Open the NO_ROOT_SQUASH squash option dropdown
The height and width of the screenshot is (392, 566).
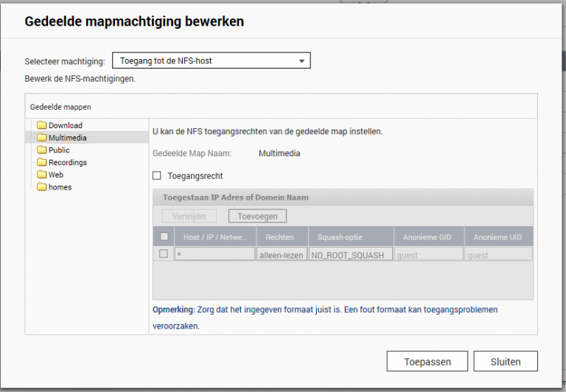tap(346, 254)
